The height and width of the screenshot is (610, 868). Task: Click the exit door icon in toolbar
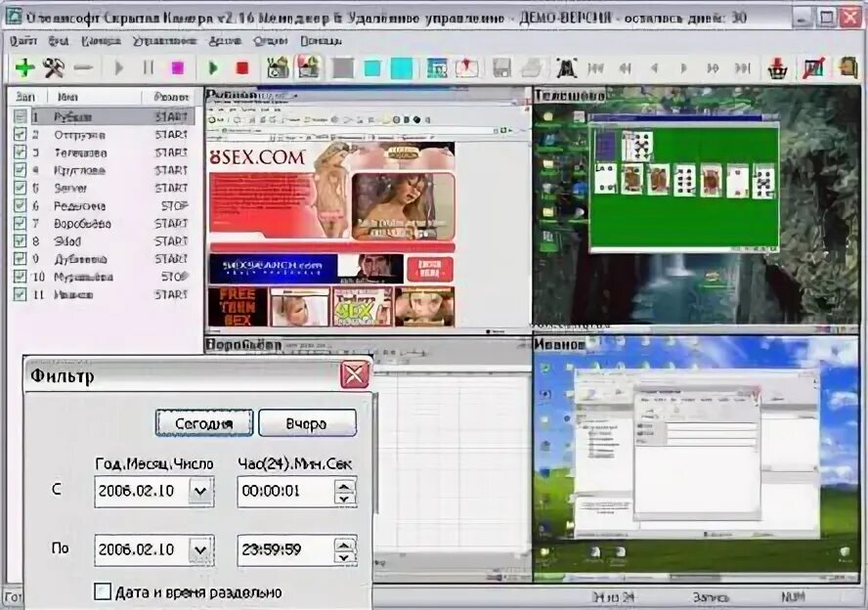point(848,67)
